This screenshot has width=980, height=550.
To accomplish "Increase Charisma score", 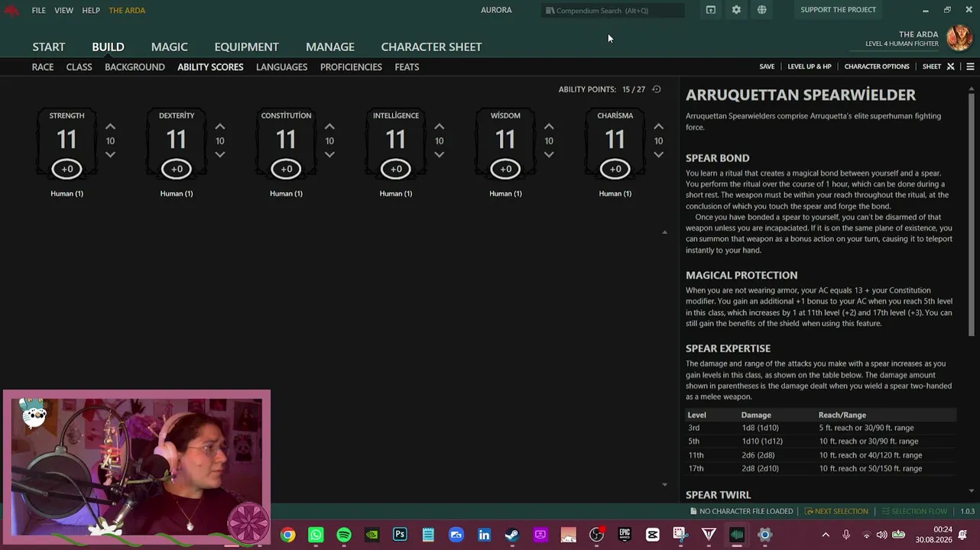I will click(x=658, y=127).
